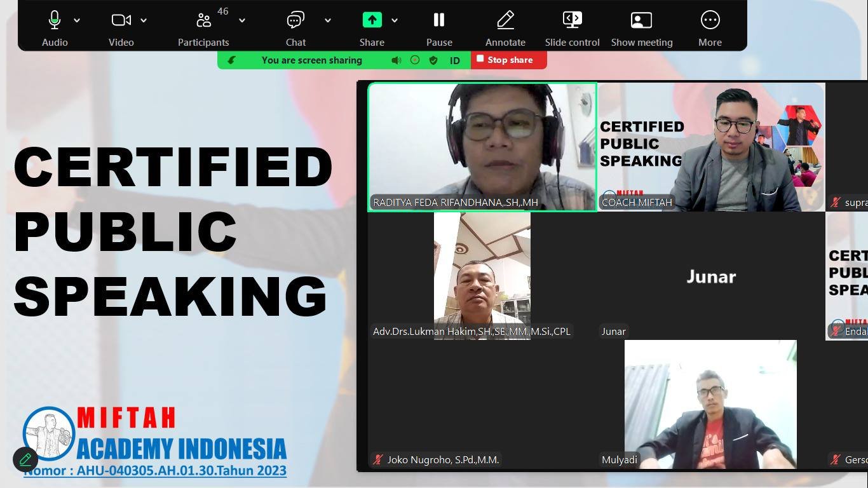Expand the Audio options arrow
This screenshot has width=868, height=488.
77,20
